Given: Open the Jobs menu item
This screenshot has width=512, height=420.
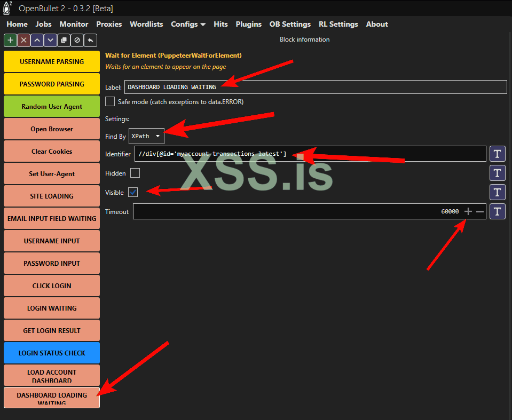Looking at the screenshot, I should pos(43,24).
